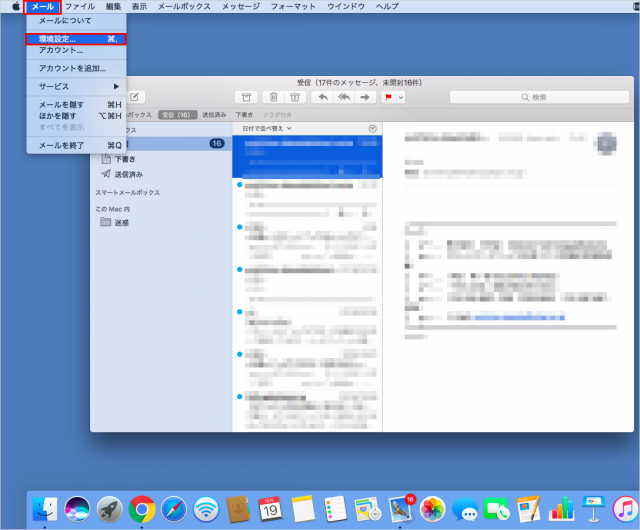The image size is (640, 530).
Task: Click the 送信済み favorites bar button
Action: tap(214, 115)
